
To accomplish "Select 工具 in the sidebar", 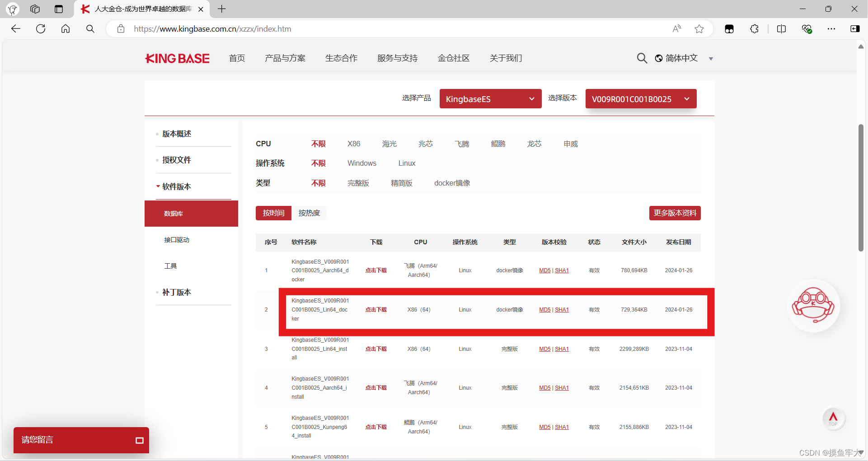I will click(x=170, y=266).
